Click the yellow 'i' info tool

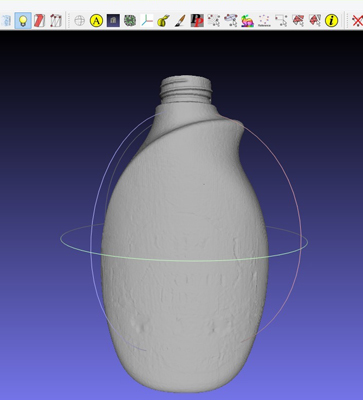tap(331, 21)
